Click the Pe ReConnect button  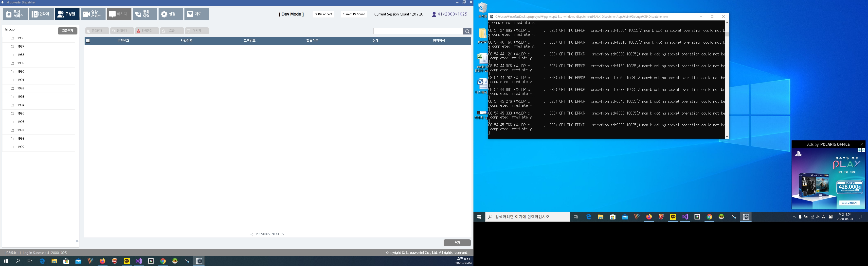[323, 14]
